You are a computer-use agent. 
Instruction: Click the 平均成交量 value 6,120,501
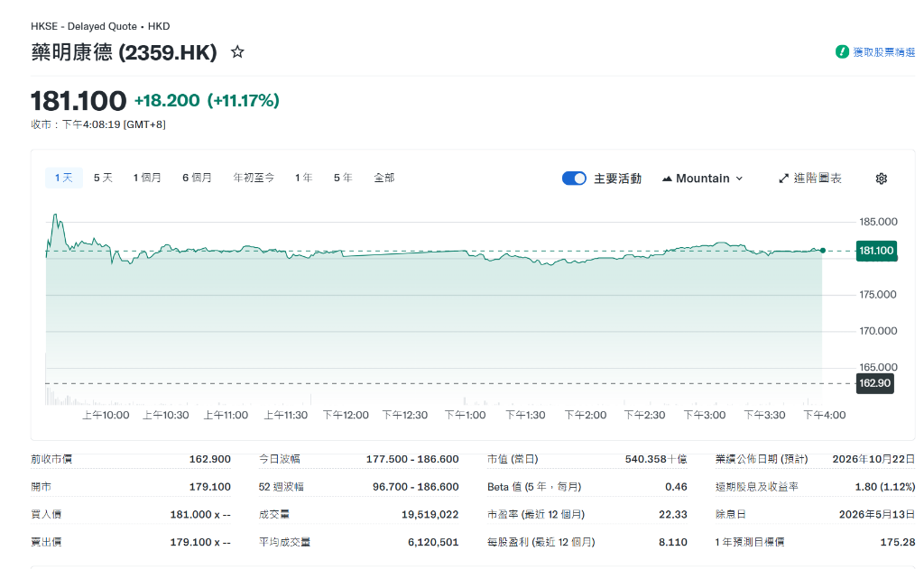[433, 542]
